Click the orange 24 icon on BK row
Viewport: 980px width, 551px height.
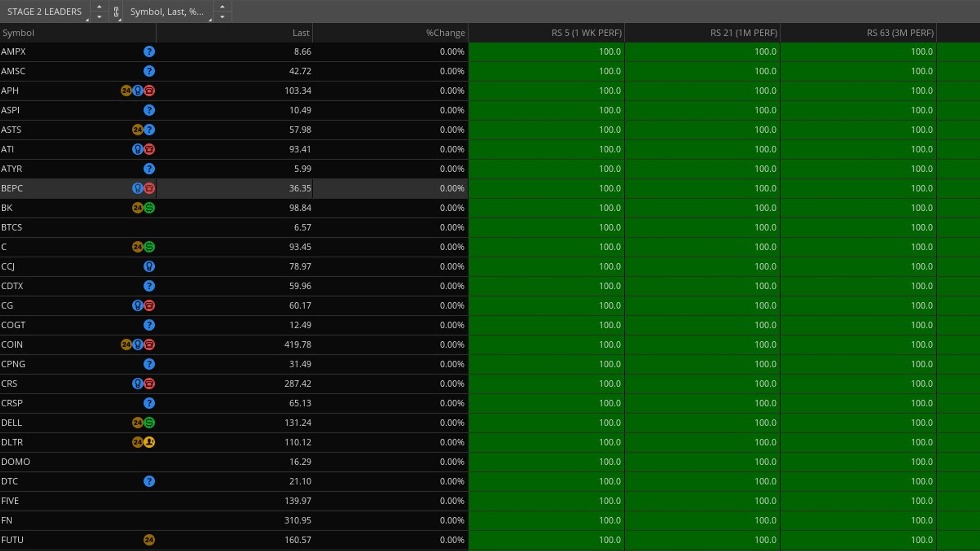[x=137, y=208]
